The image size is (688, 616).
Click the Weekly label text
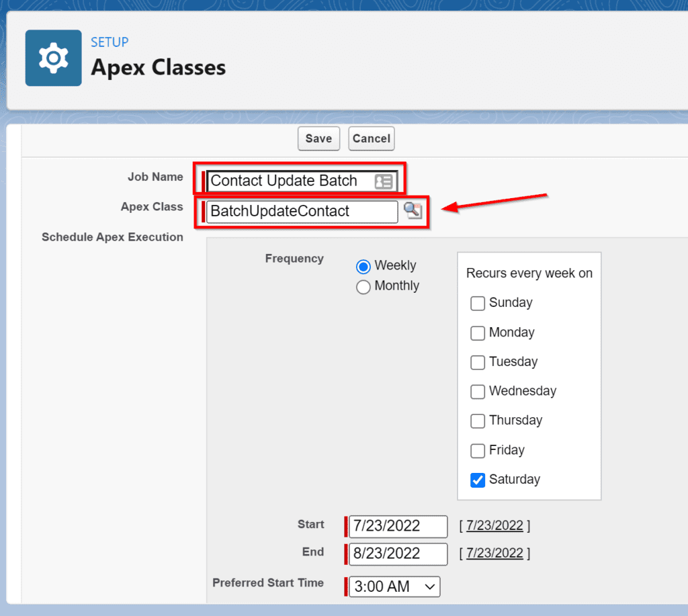point(395,265)
